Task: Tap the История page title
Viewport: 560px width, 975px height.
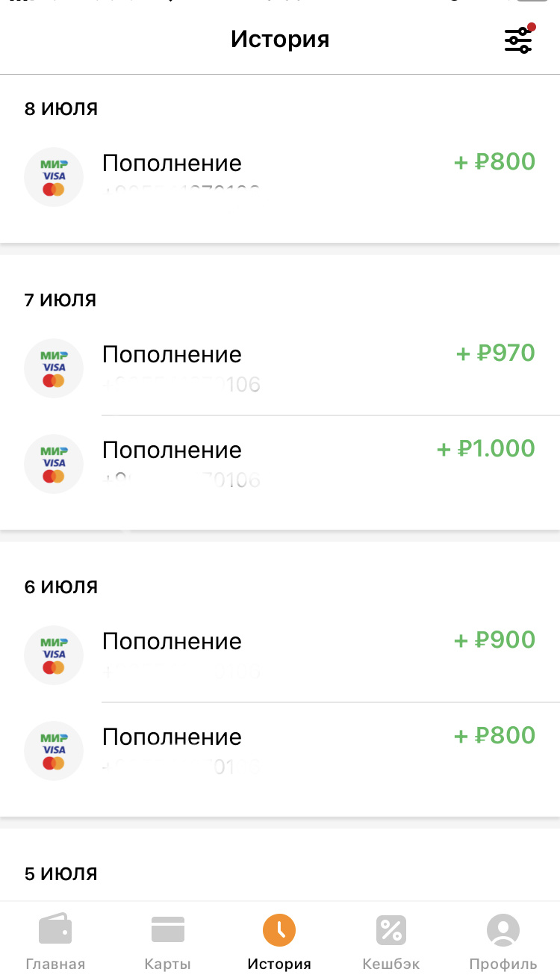Action: [280, 39]
